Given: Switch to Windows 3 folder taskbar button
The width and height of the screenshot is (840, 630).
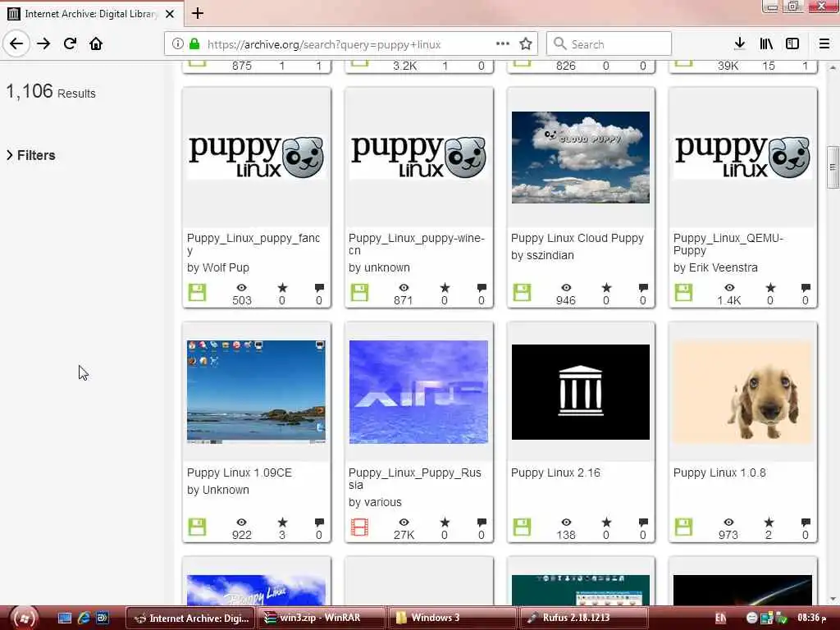Looking at the screenshot, I should point(452,618).
